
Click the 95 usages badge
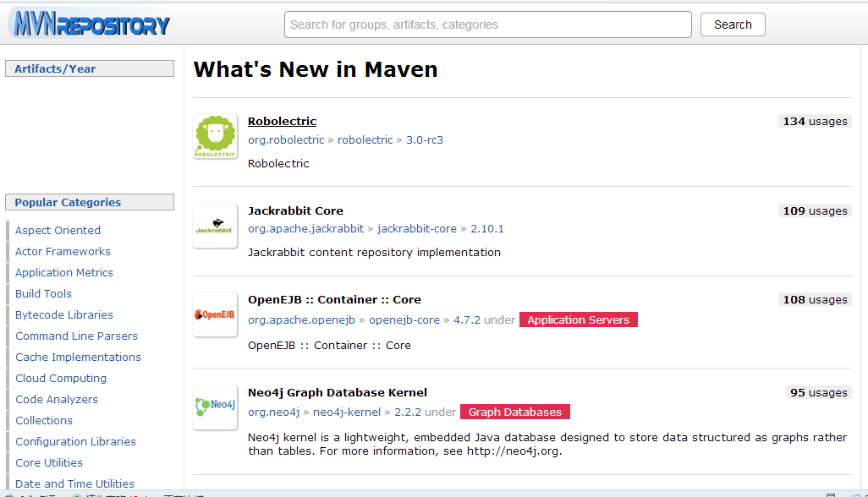819,392
